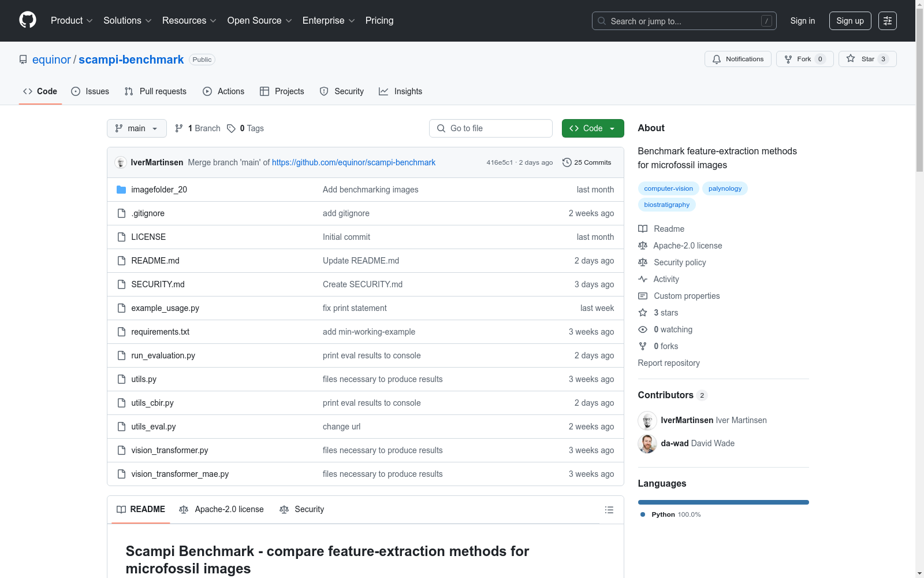The image size is (924, 578).
Task: Click the palynology topic tag
Action: coord(725,188)
